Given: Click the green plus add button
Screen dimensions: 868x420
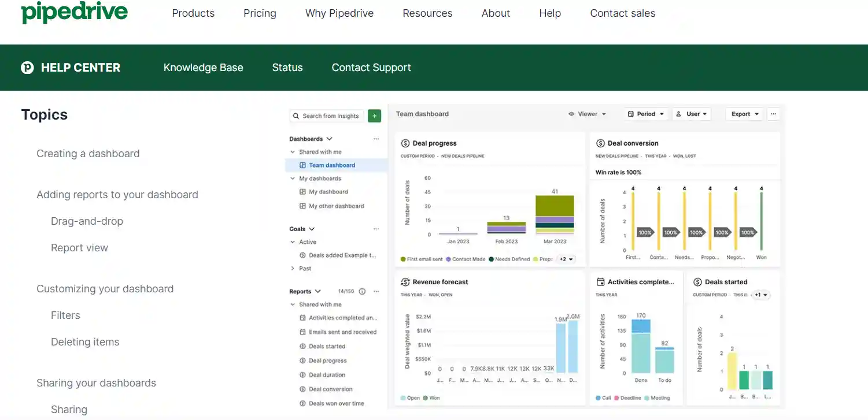Looking at the screenshot, I should tap(374, 116).
